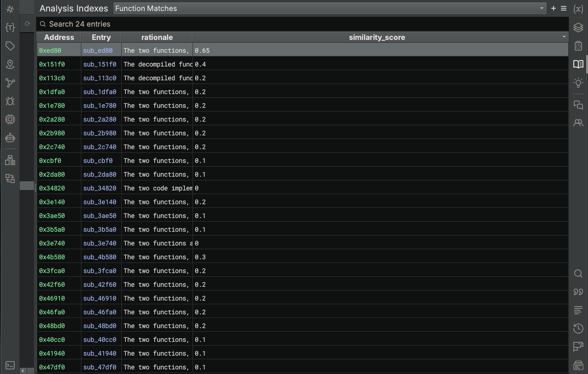Click the Search 24 entries field
Image resolution: width=588 pixels, height=374 pixels.
point(302,24)
